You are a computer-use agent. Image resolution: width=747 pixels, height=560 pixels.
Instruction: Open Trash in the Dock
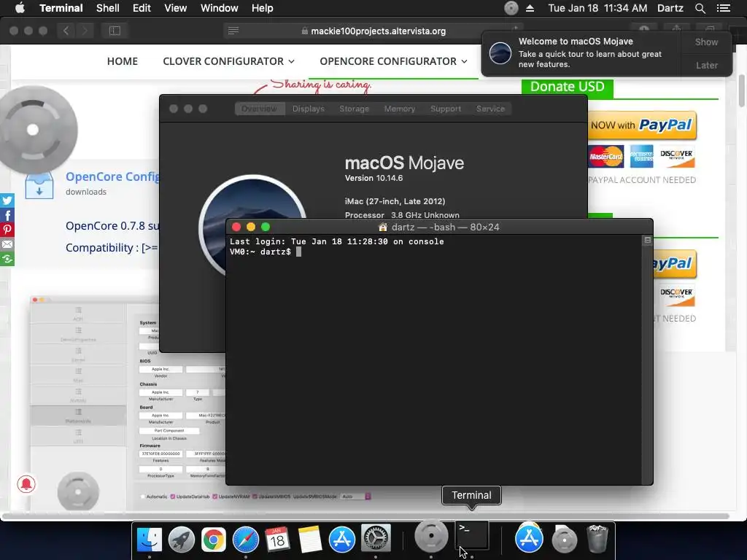(x=597, y=539)
